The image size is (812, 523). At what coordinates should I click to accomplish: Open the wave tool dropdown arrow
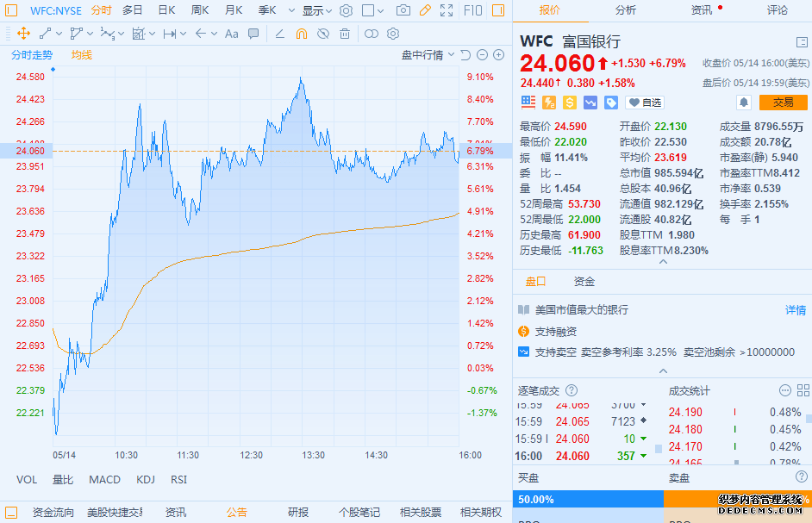pos(122,34)
